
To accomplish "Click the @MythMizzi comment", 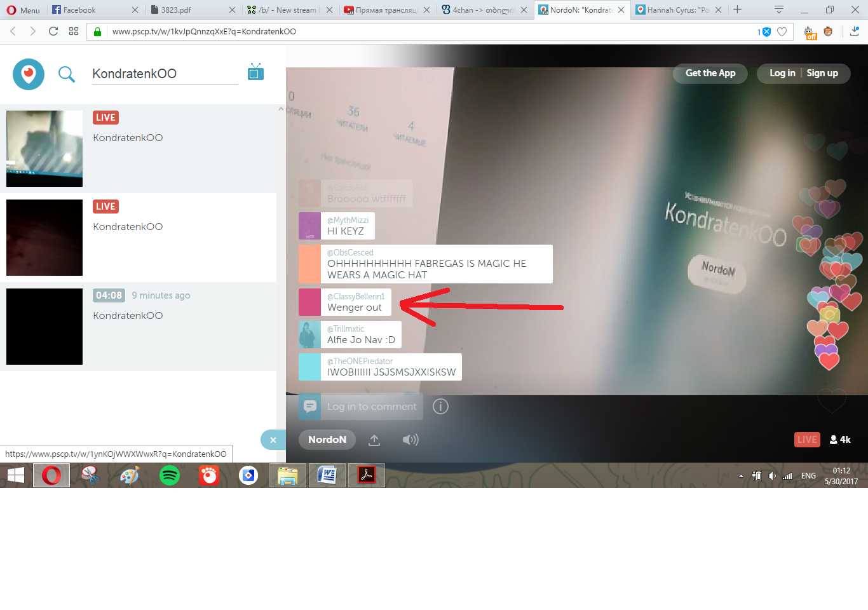I will point(337,226).
